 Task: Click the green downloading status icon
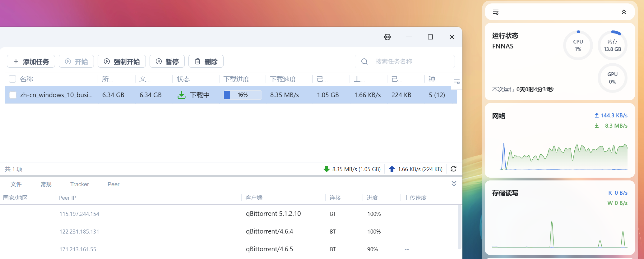[181, 95]
